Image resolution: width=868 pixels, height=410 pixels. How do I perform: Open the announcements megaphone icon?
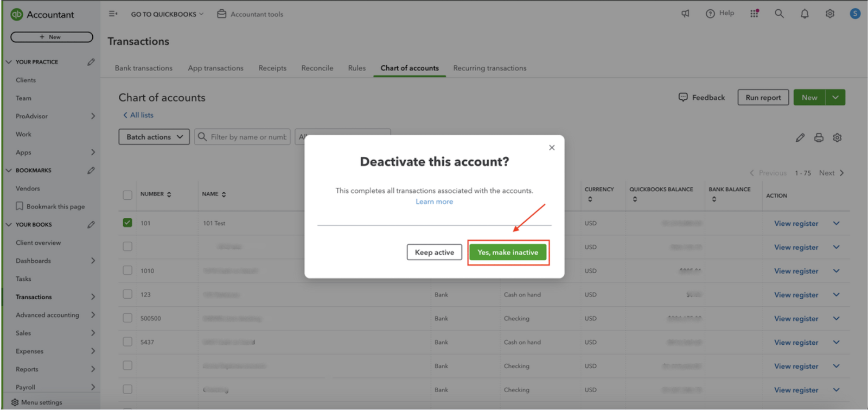pyautogui.click(x=685, y=14)
